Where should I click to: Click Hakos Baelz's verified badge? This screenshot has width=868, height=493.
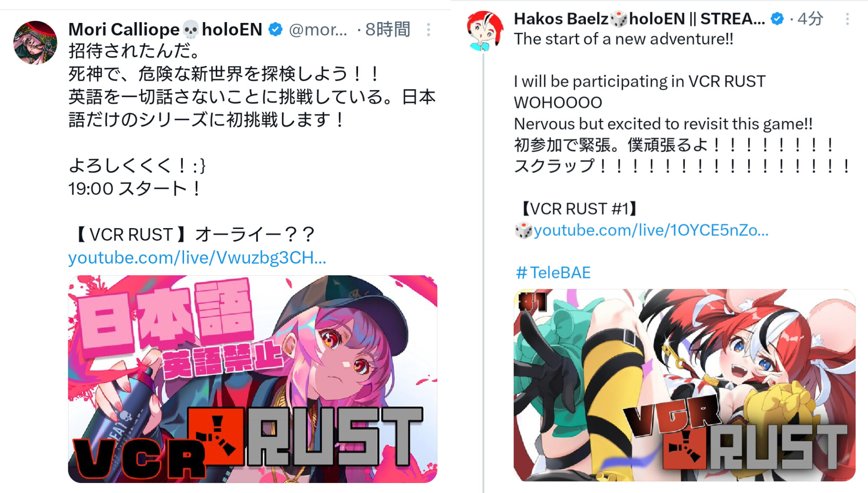pyautogui.click(x=777, y=19)
